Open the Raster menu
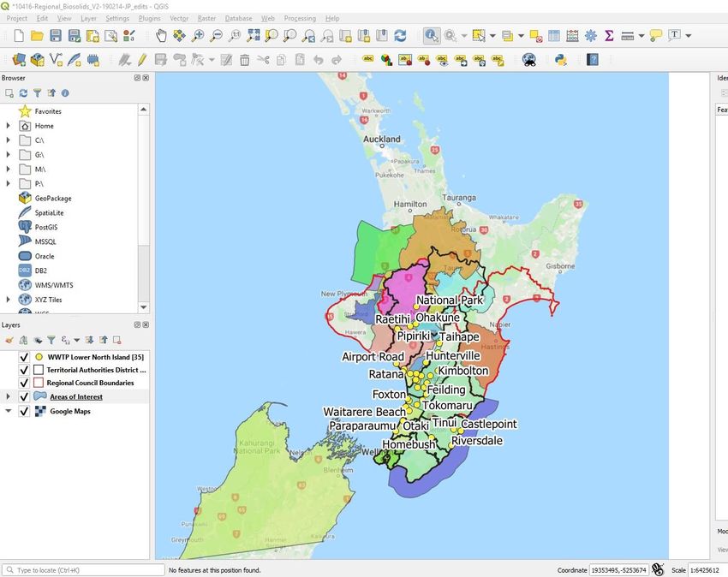The height and width of the screenshot is (577, 728). click(206, 18)
